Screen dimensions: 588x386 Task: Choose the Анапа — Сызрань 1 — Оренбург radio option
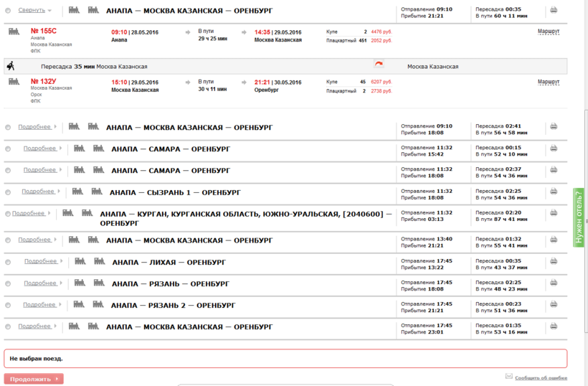[8, 193]
